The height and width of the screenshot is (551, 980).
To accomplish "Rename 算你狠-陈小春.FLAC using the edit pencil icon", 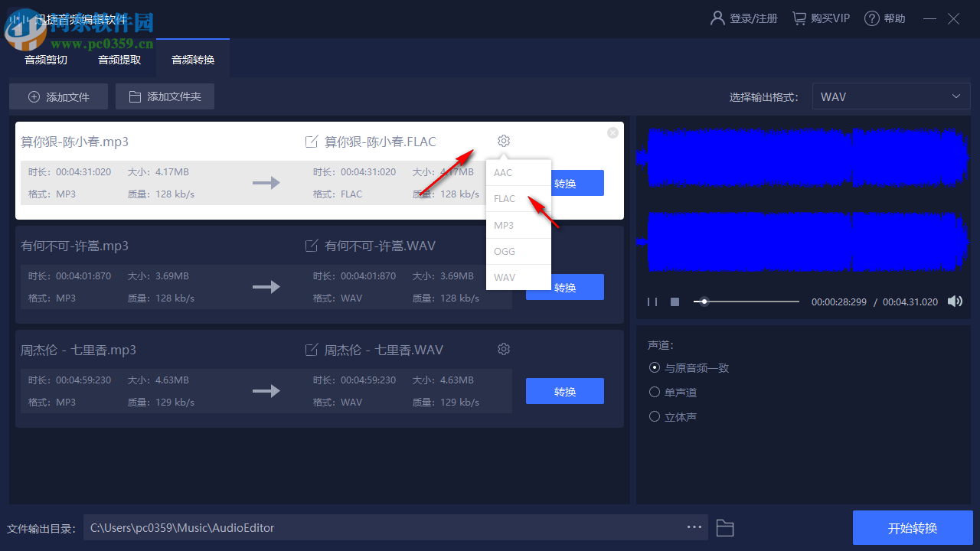I will [312, 141].
